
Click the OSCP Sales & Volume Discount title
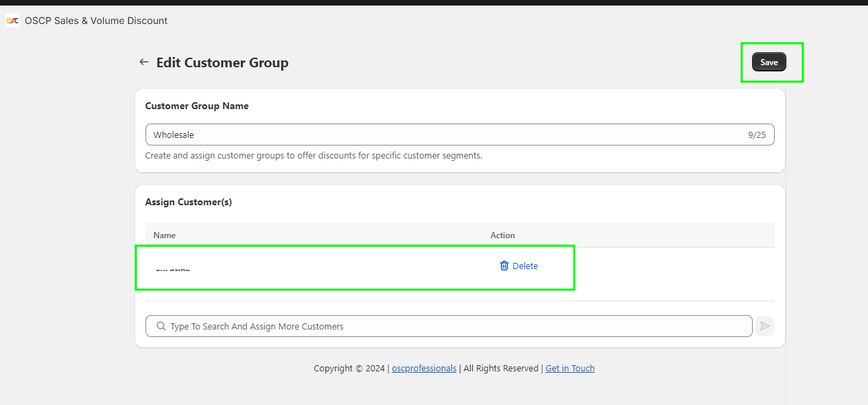coord(96,21)
